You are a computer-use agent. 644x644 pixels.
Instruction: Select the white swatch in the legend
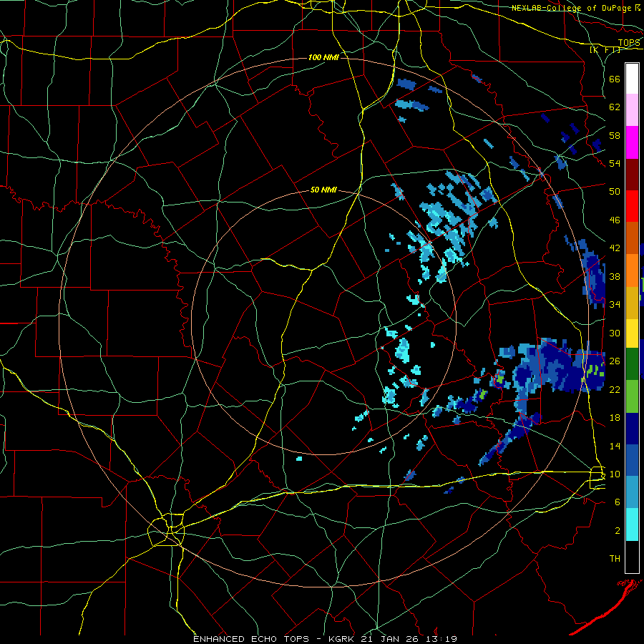point(632,79)
